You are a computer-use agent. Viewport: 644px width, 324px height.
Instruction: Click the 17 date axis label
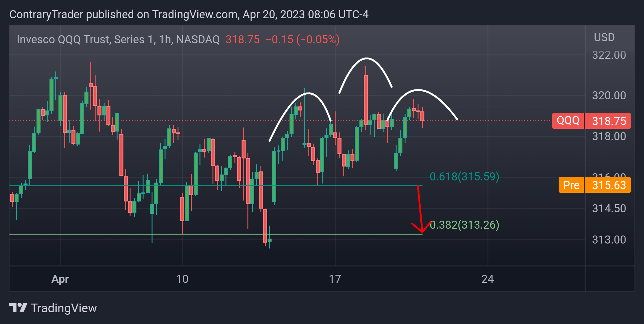[x=335, y=279]
